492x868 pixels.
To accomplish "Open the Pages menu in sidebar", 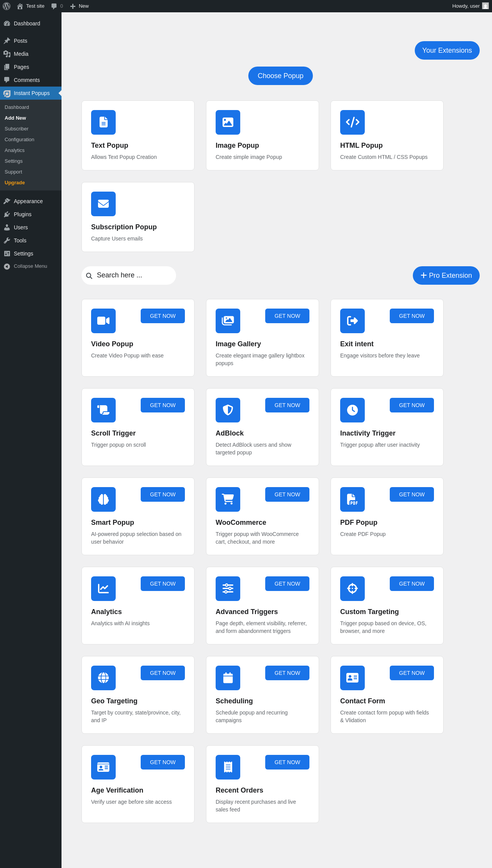I will coord(31,67).
